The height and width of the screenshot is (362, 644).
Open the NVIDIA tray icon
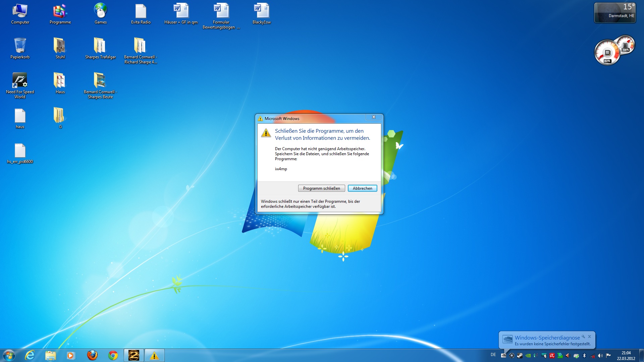(x=528, y=356)
